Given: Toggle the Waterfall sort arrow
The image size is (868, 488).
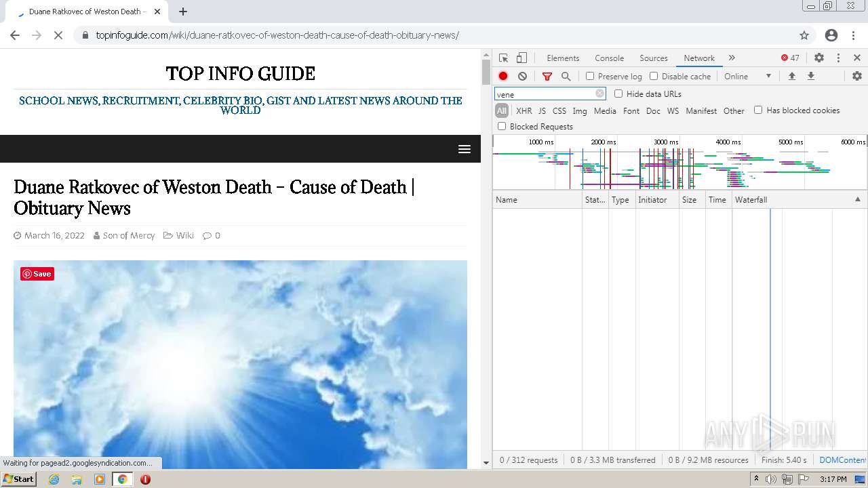Looking at the screenshot, I should [858, 200].
